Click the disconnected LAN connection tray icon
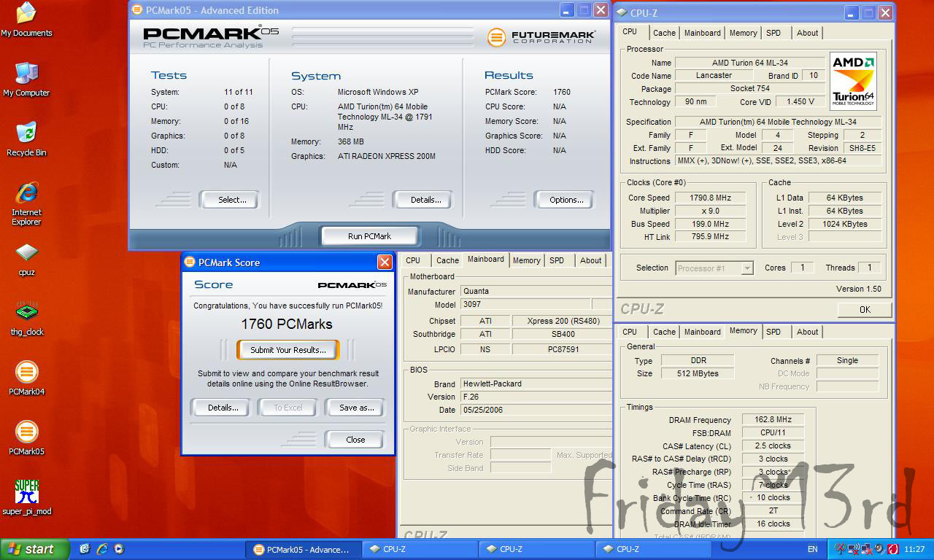This screenshot has height=560, width=934. click(866, 549)
